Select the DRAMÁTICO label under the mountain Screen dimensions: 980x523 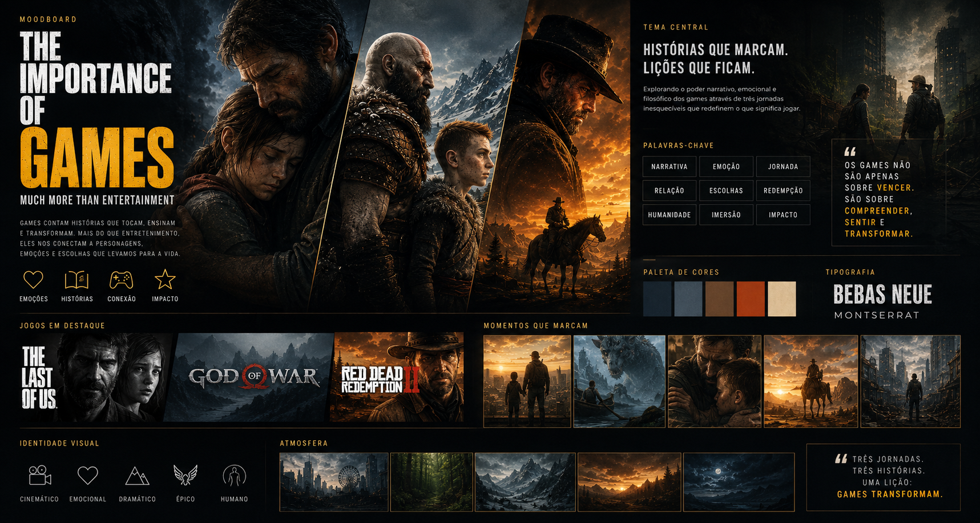137,500
